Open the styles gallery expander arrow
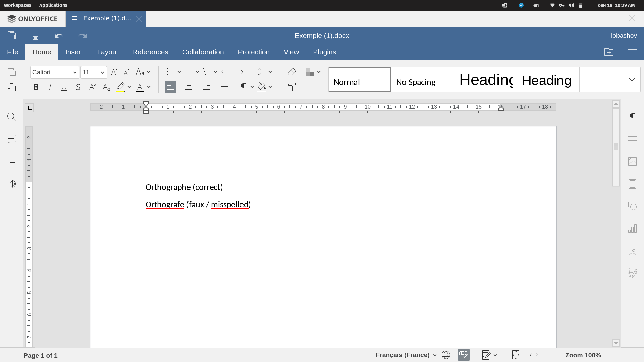Screen dimensions: 644x362 tap(632, 79)
